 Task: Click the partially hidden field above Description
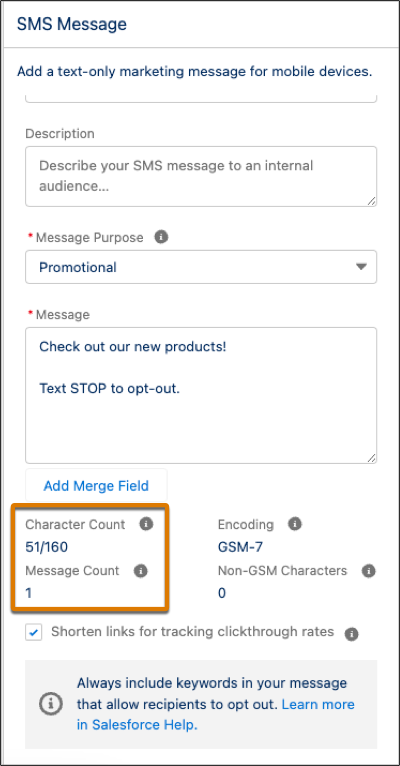click(201, 98)
